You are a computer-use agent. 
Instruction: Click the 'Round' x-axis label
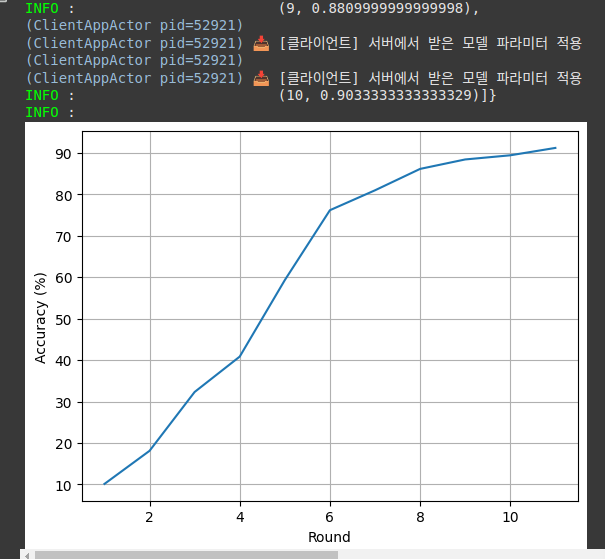pyautogui.click(x=329, y=537)
